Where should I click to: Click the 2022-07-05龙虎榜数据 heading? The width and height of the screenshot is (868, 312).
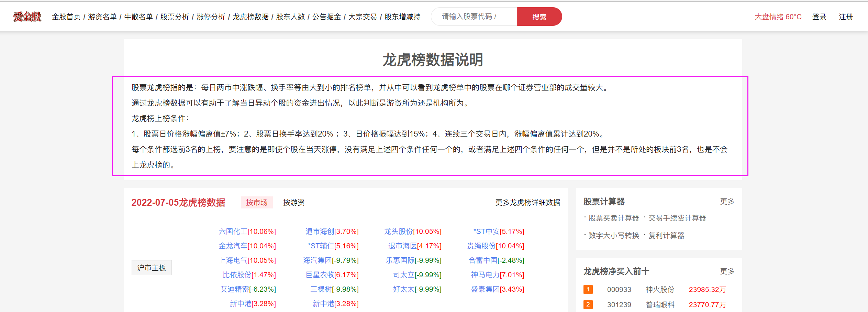[178, 202]
